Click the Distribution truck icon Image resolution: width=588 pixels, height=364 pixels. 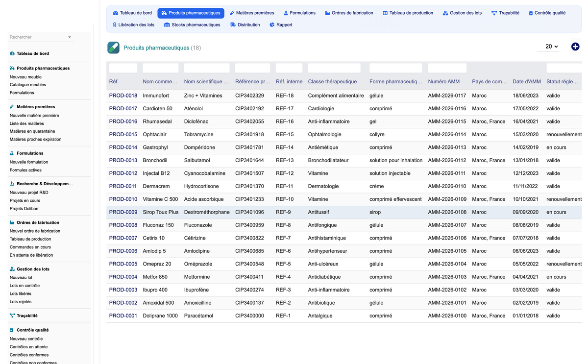[233, 25]
